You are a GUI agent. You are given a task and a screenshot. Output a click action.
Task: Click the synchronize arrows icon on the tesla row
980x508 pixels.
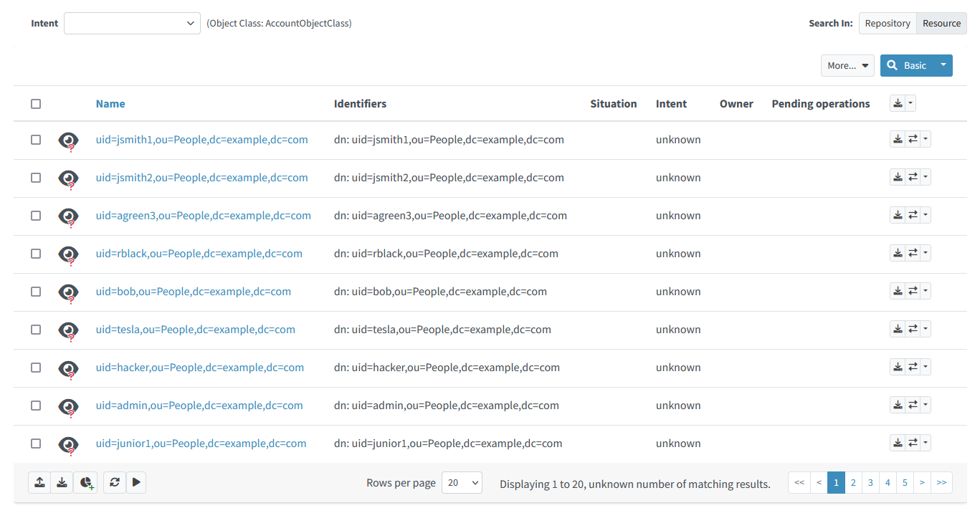[x=911, y=328]
